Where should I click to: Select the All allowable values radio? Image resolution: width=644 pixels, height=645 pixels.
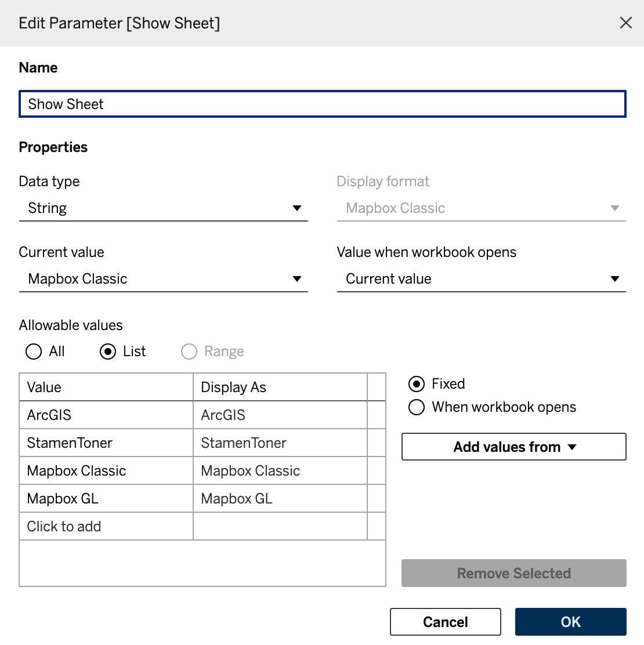[x=33, y=352]
